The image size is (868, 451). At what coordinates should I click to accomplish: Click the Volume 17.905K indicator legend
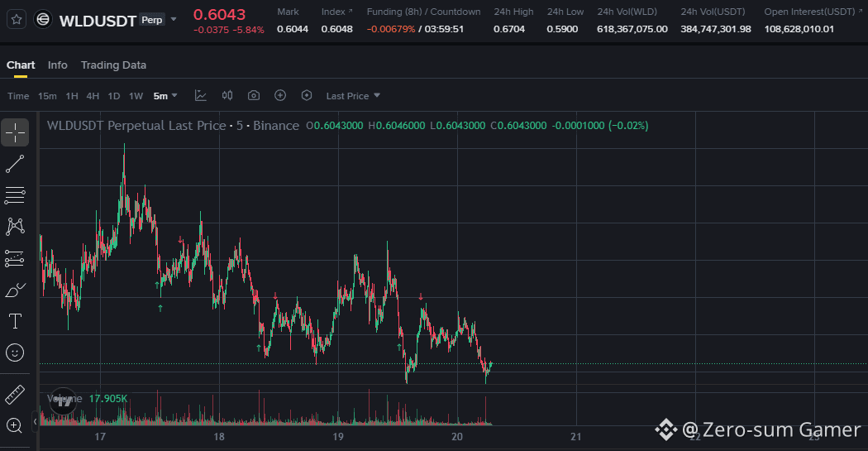coord(88,398)
